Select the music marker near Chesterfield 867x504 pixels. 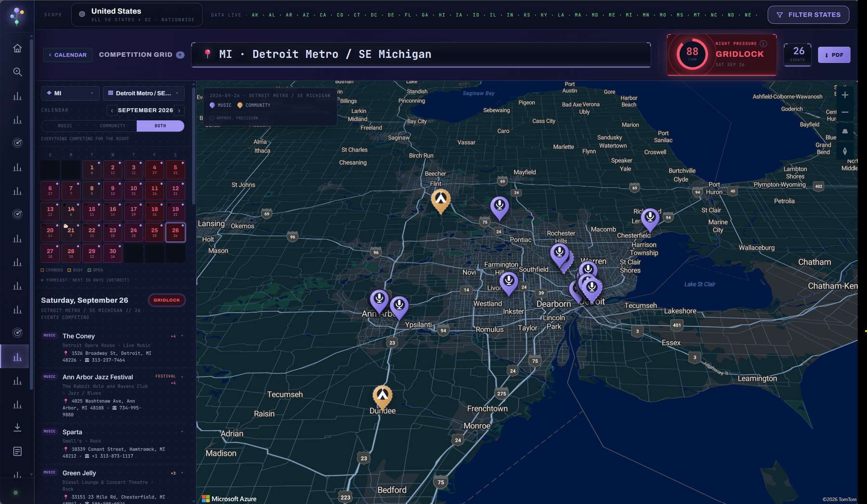click(x=650, y=220)
